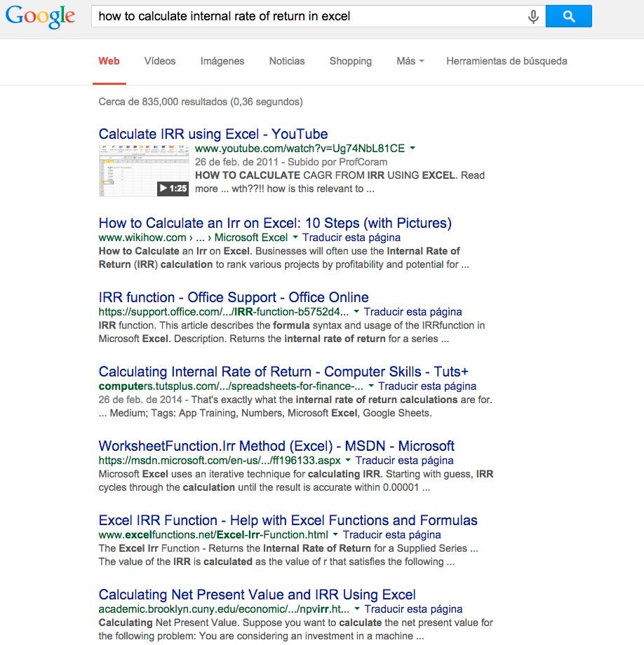Click Traducir esta página for excelfunctions.net result
The image size is (644, 645).
(x=391, y=535)
